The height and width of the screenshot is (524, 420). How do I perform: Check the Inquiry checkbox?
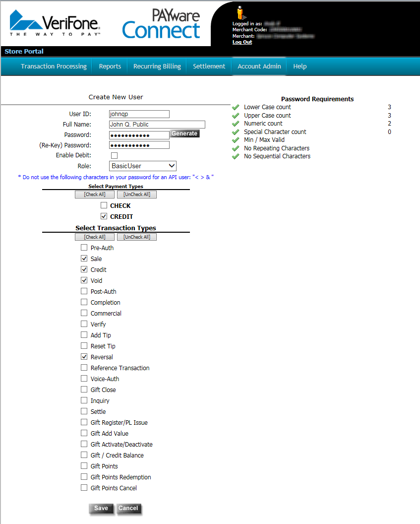click(x=84, y=400)
